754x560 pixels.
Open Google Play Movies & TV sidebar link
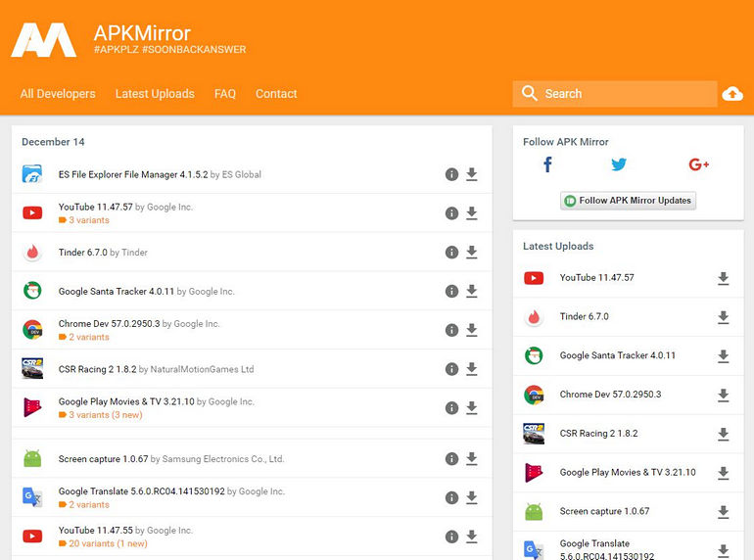[628, 472]
